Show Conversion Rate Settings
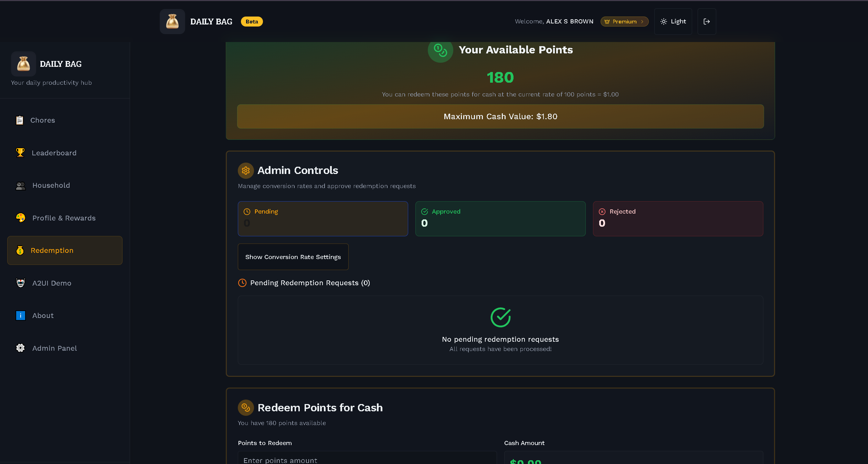868x464 pixels. [x=293, y=257]
